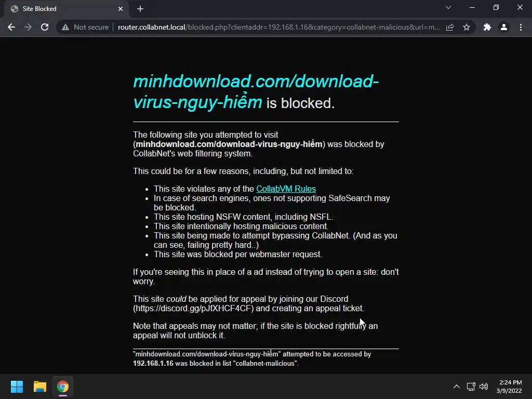Image resolution: width=532 pixels, height=399 pixels.
Task: Open Chrome's three-dot menu
Action: pos(521,27)
